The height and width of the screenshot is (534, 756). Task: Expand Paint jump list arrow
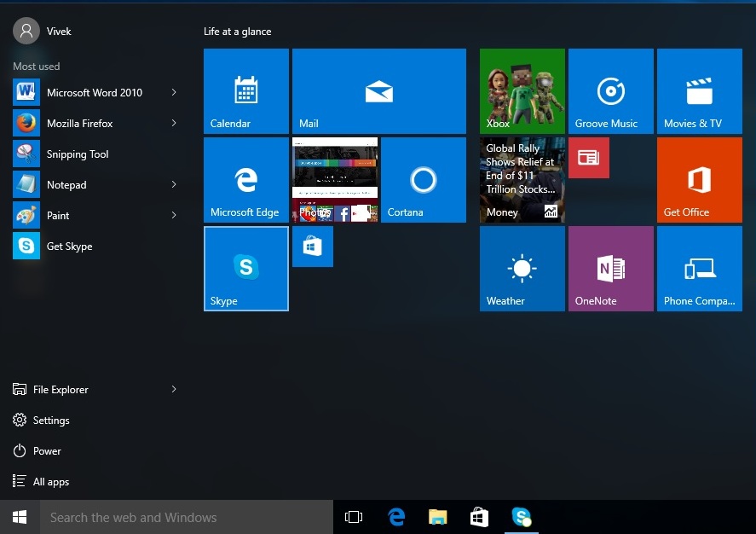point(174,215)
